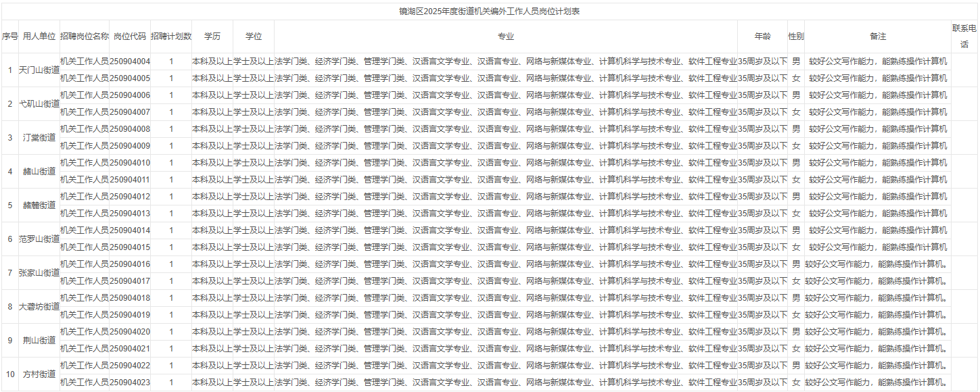This screenshot has height=392, width=980.
Task: Click the 用人单位 column header
Action: 39,36
